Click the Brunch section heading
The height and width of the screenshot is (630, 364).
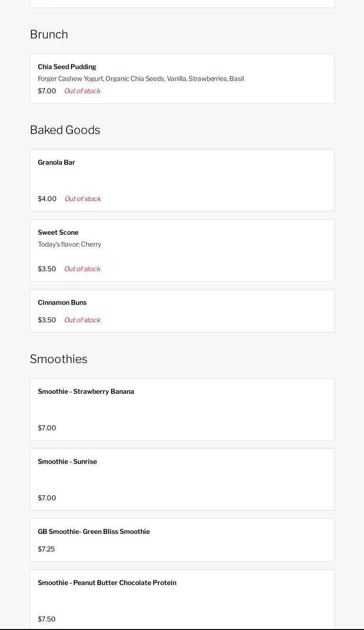tap(49, 34)
